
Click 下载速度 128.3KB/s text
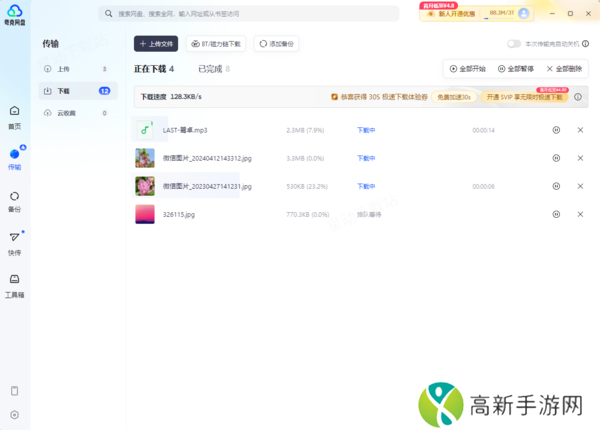[x=171, y=97]
